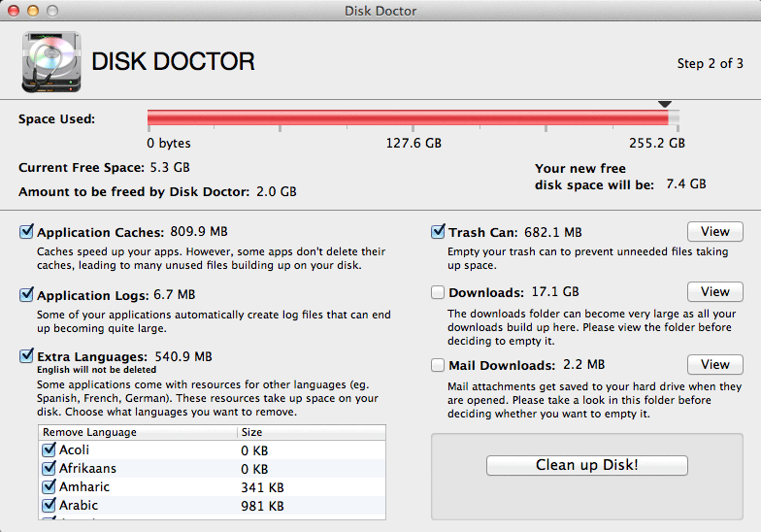Uncheck the Application Logs checkbox
Screen dimensions: 761x532
click(27, 295)
